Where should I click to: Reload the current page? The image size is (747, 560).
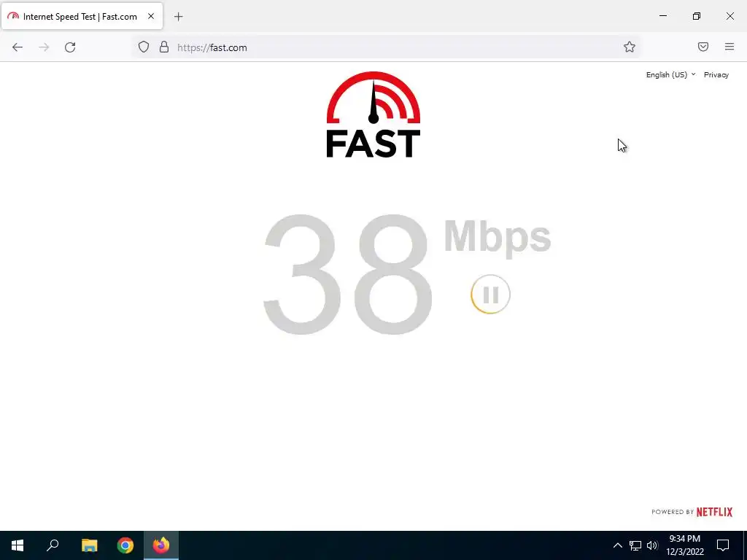70,47
